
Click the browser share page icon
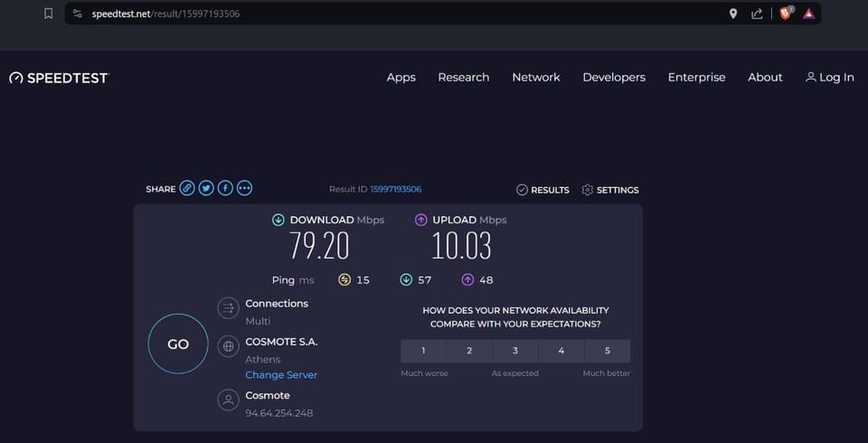(758, 14)
